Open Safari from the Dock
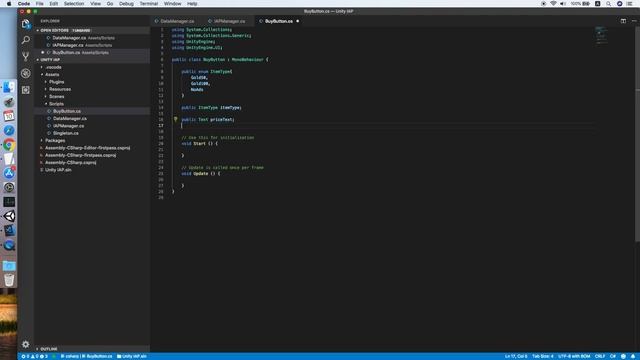The image size is (640, 360). point(9,130)
